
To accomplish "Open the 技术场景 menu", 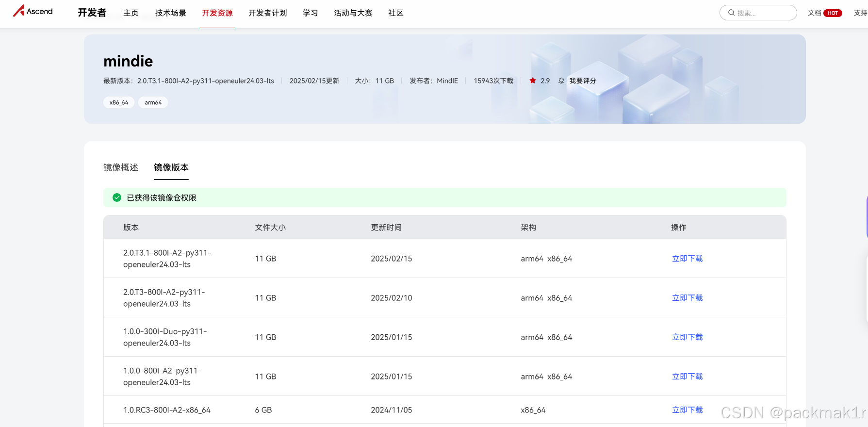I will (171, 13).
